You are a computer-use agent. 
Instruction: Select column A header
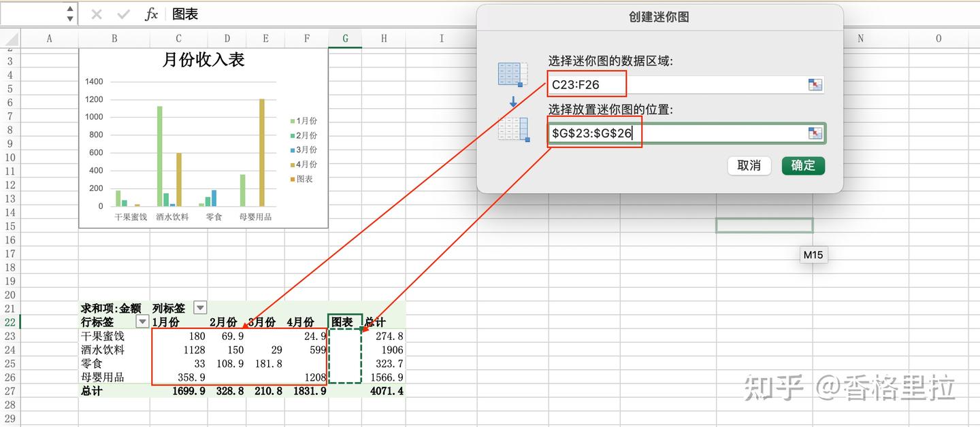point(49,39)
